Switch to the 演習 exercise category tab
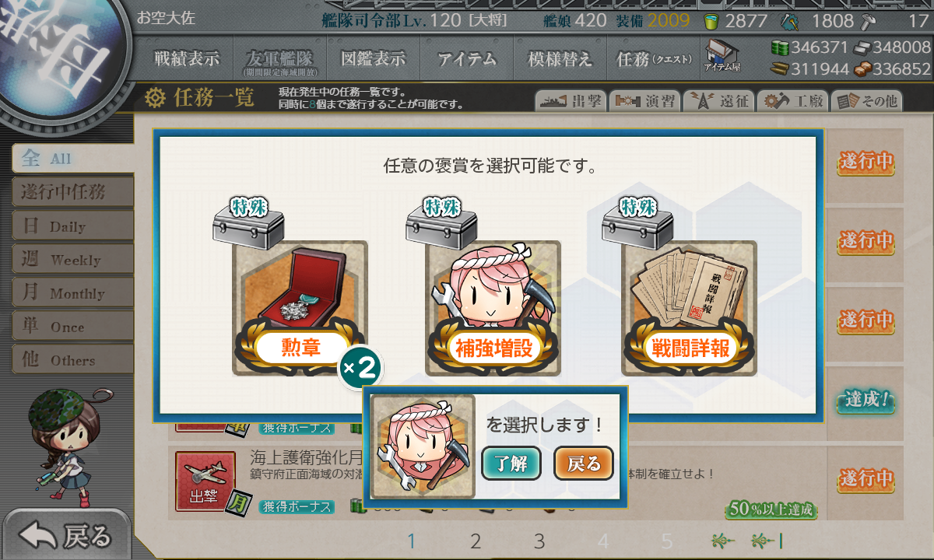Screen dimensions: 934x560 pyautogui.click(x=645, y=101)
